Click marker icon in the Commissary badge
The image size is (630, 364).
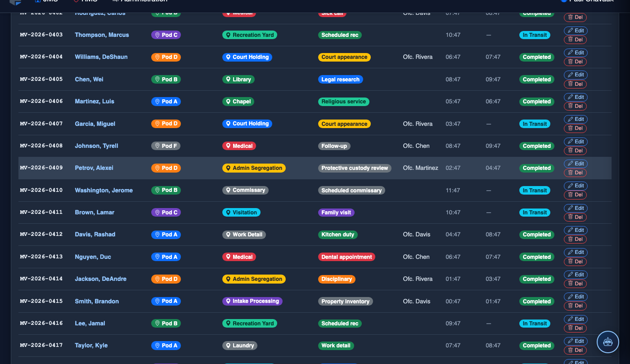coord(228,190)
